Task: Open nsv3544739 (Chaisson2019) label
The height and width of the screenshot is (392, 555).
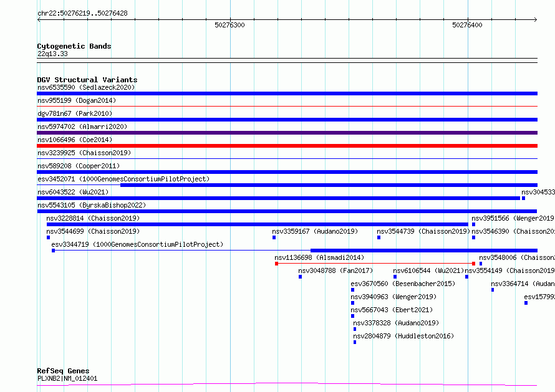Action: [x=423, y=231]
